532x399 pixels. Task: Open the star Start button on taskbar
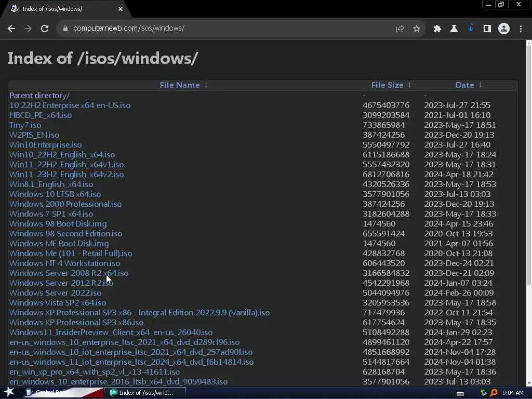[9, 392]
